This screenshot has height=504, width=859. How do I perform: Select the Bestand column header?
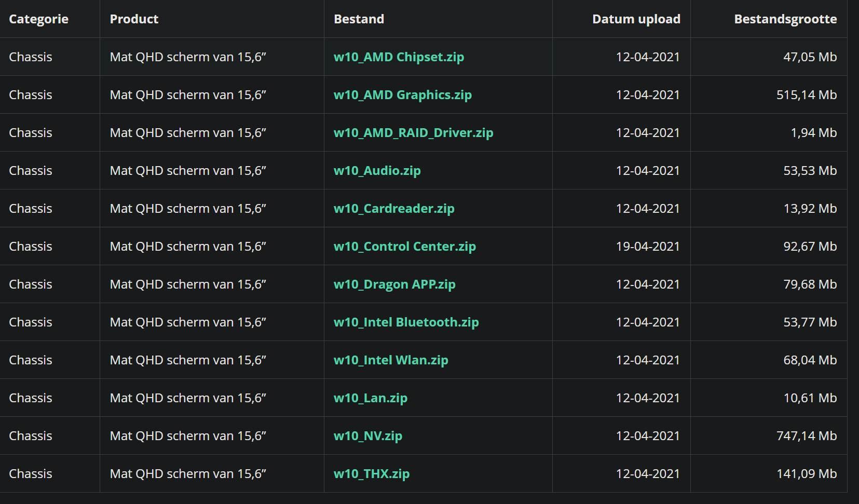(x=359, y=19)
